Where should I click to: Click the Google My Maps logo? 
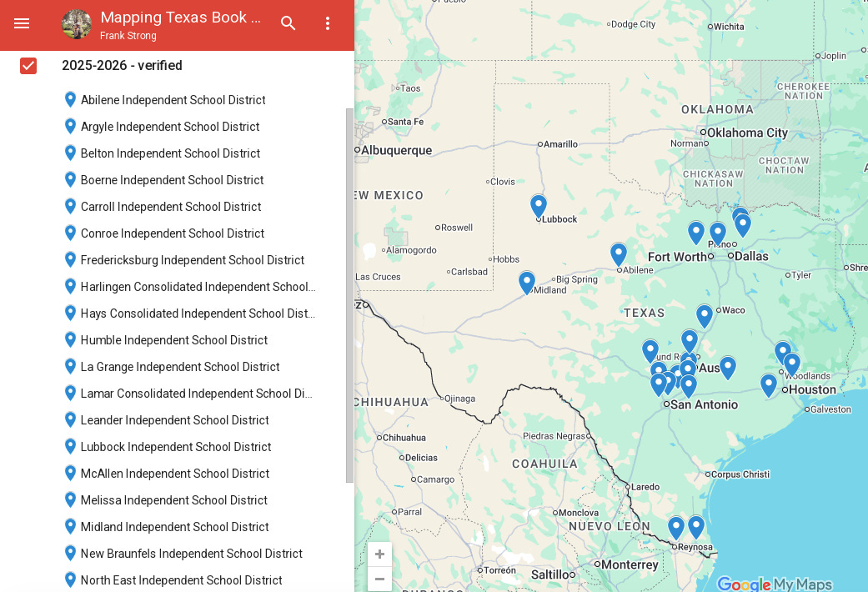pos(775,584)
